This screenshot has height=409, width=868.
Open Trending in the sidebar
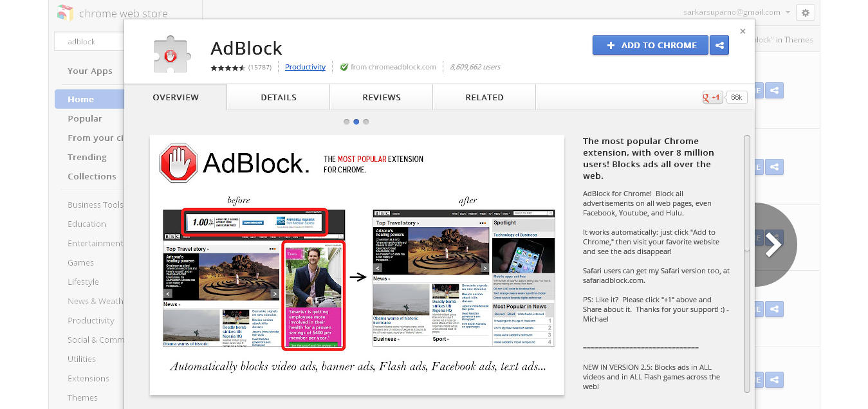point(87,157)
